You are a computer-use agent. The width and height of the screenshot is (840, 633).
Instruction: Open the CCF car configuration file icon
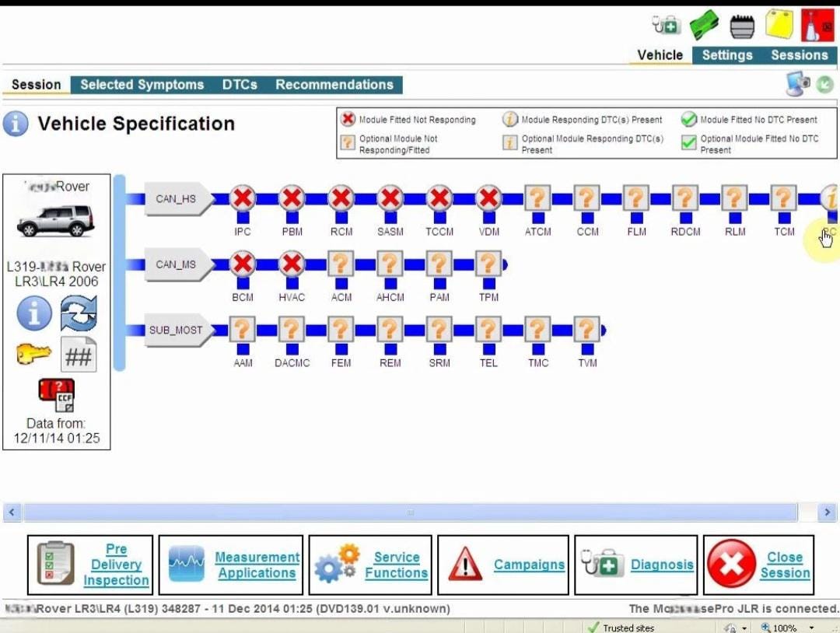click(56, 396)
